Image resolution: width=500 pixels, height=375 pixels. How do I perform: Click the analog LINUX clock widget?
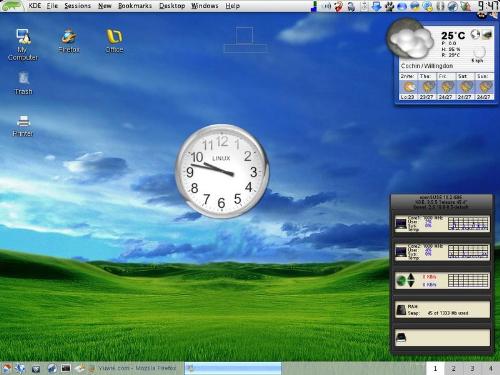(x=222, y=171)
